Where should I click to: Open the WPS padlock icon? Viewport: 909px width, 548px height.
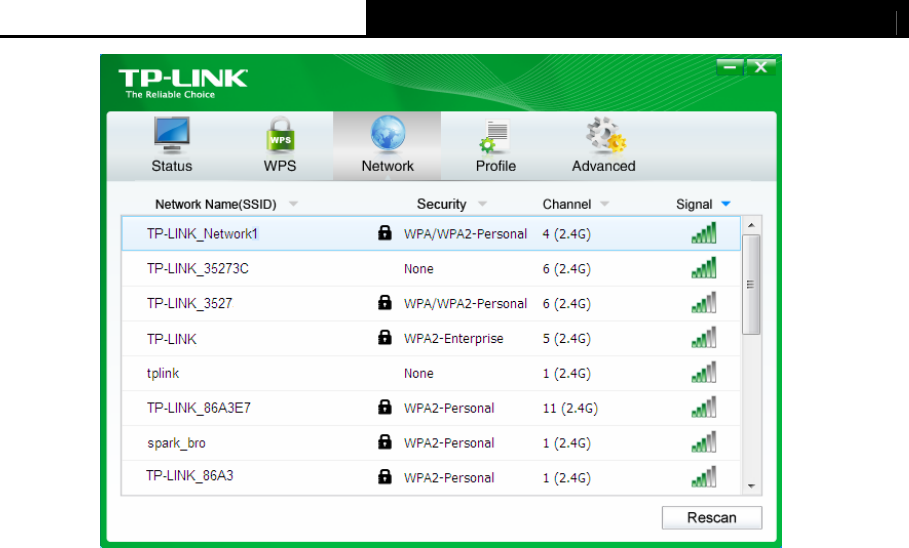280,135
